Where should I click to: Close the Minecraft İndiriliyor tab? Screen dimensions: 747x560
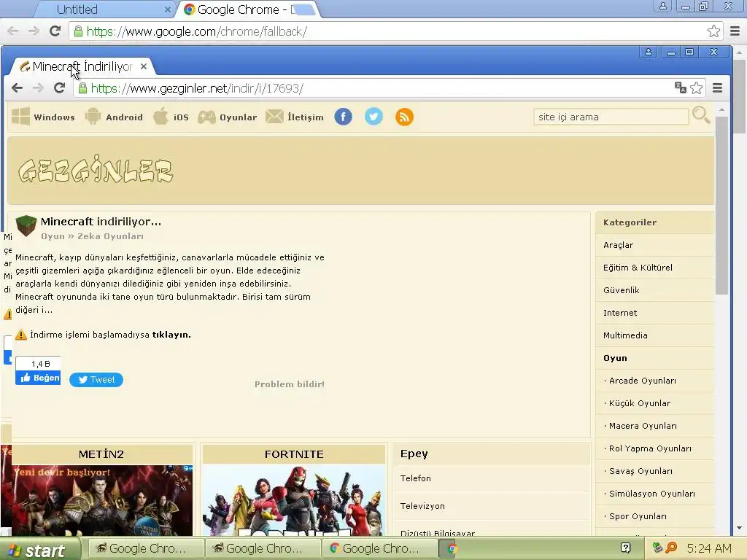pos(144,66)
